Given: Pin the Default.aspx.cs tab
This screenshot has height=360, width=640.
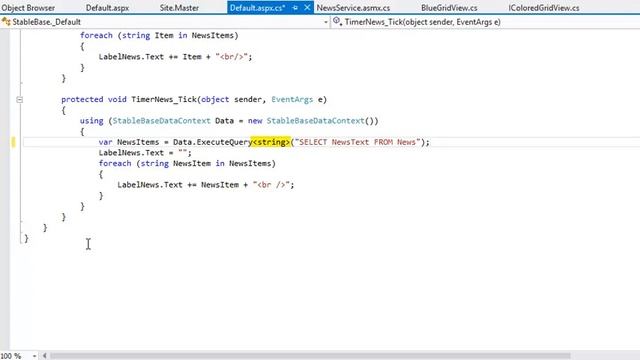Looking at the screenshot, I should [x=295, y=8].
